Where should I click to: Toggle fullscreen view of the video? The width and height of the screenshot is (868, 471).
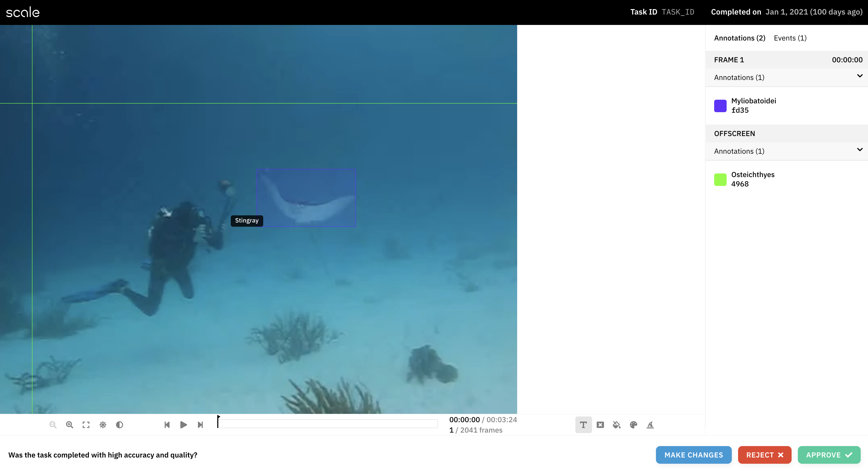[86, 425]
